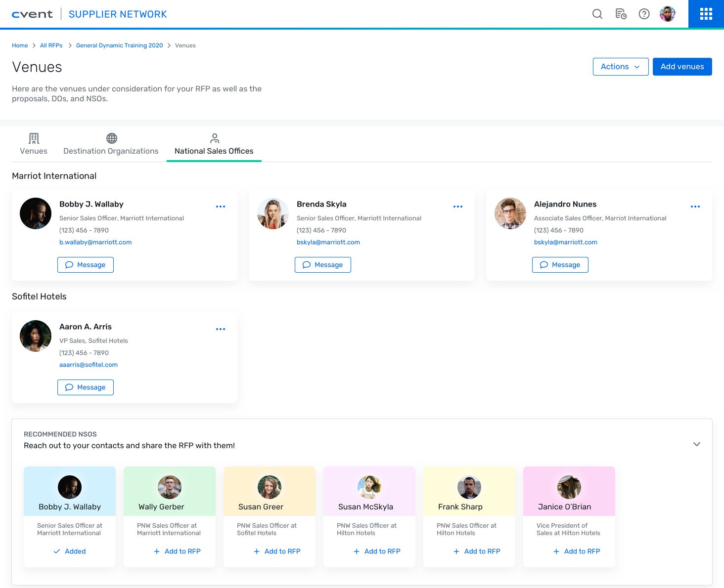Click Frank Sharp's recommended avatar
Viewport: 724px width, 588px height.
pyautogui.click(x=469, y=487)
